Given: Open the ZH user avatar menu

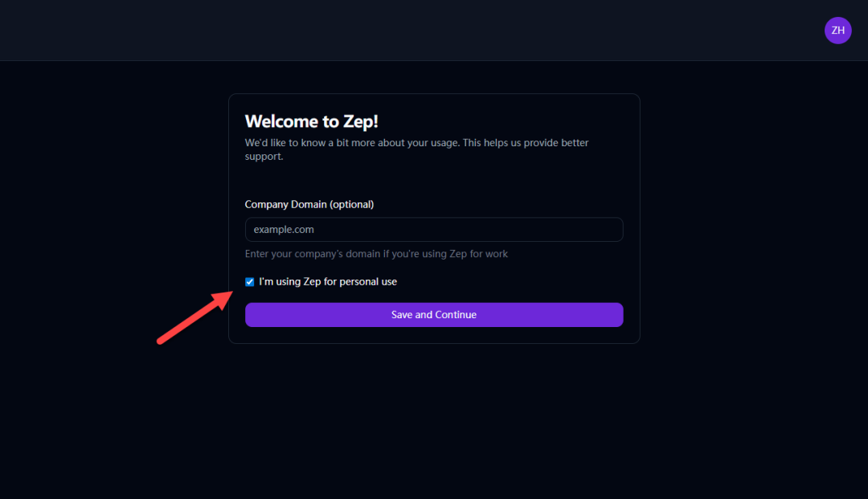Looking at the screenshot, I should click(837, 31).
